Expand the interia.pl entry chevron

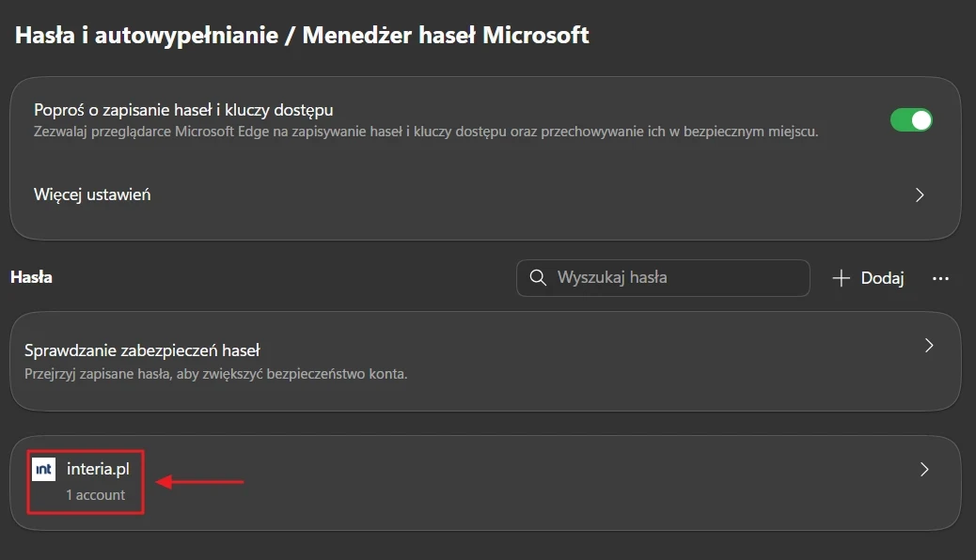click(x=924, y=469)
